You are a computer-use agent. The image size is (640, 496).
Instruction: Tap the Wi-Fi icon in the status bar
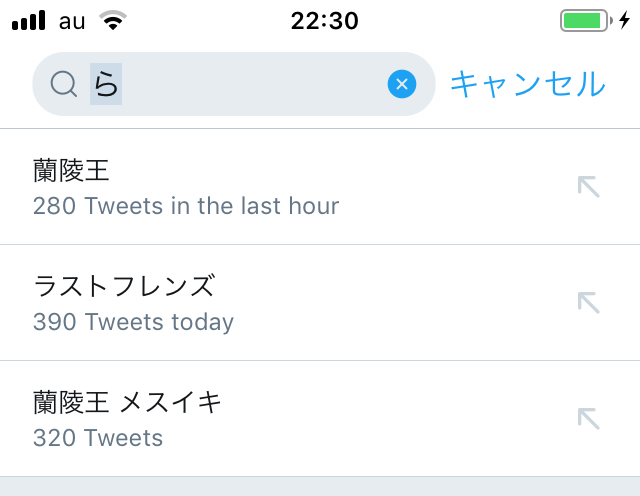click(114, 21)
